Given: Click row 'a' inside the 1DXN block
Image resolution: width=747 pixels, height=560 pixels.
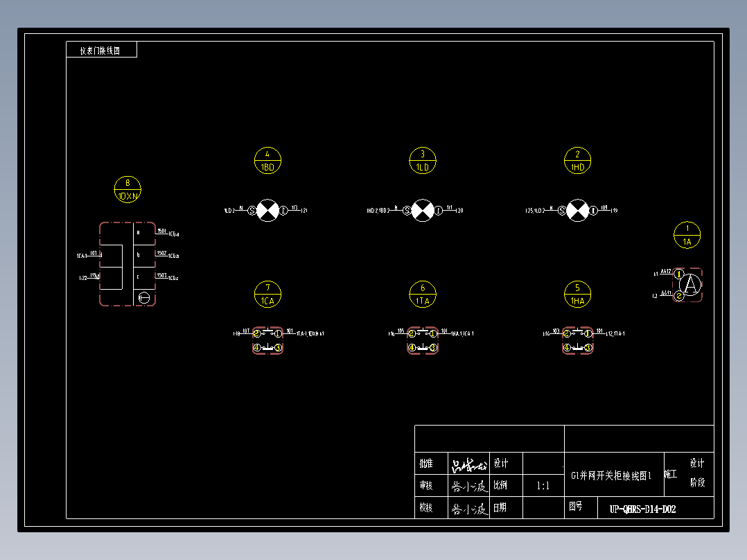Looking at the screenshot, I should pyautogui.click(x=144, y=234).
